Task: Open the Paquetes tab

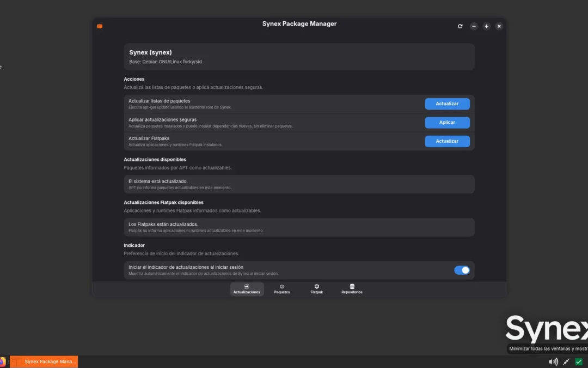Action: tap(282, 289)
